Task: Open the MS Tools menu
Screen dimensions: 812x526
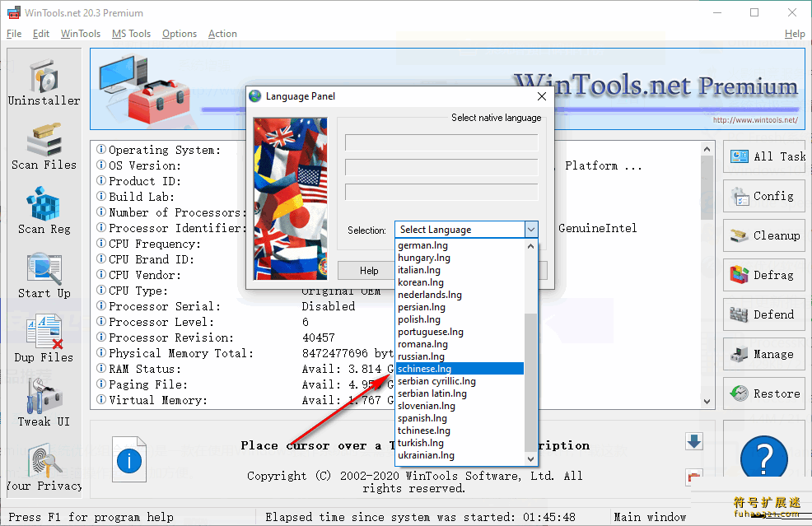Action: 131,34
